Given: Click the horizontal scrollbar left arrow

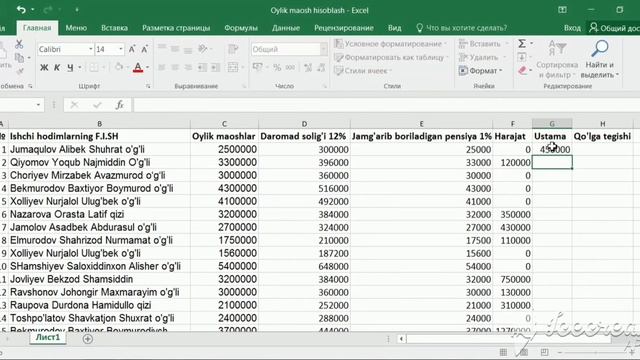Looking at the screenshot, I should click(x=401, y=339).
